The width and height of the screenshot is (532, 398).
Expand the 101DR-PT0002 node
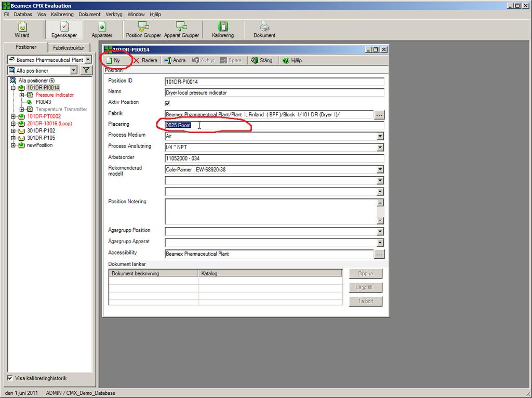tap(13, 116)
